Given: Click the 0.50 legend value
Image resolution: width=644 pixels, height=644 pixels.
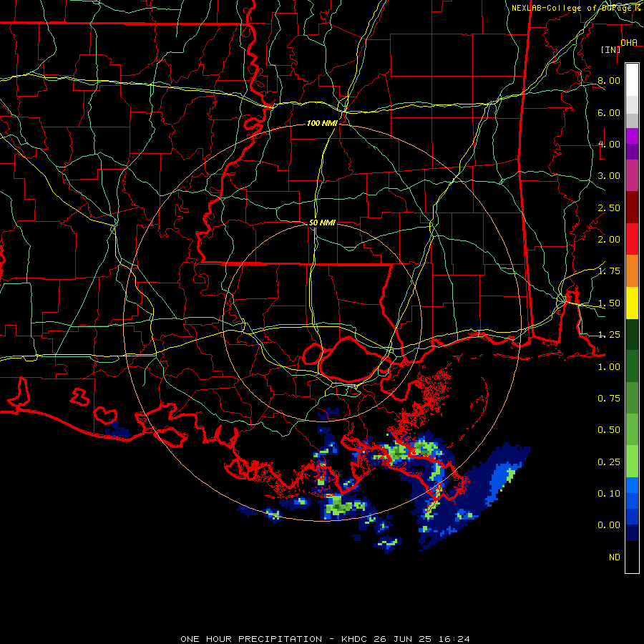Looking at the screenshot, I should tap(609, 430).
